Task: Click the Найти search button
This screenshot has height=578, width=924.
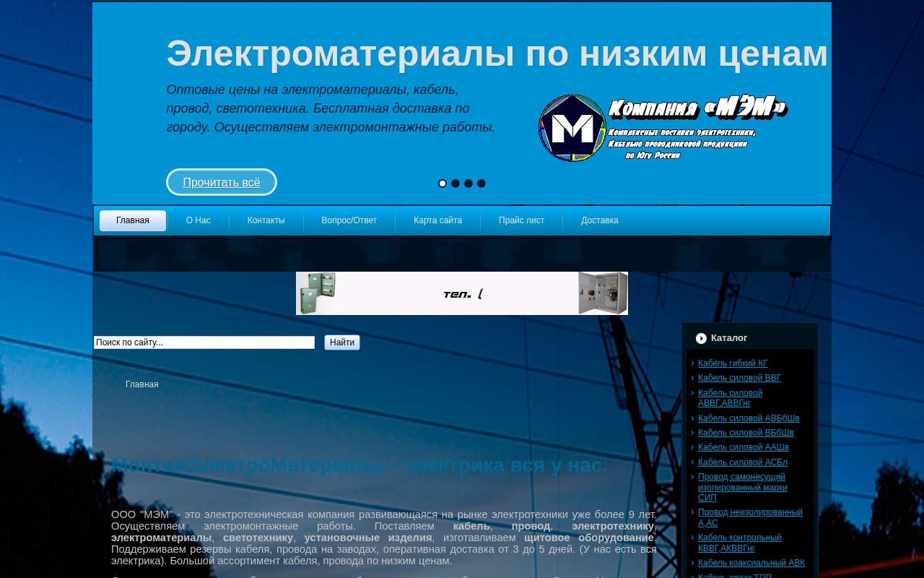Action: point(342,342)
